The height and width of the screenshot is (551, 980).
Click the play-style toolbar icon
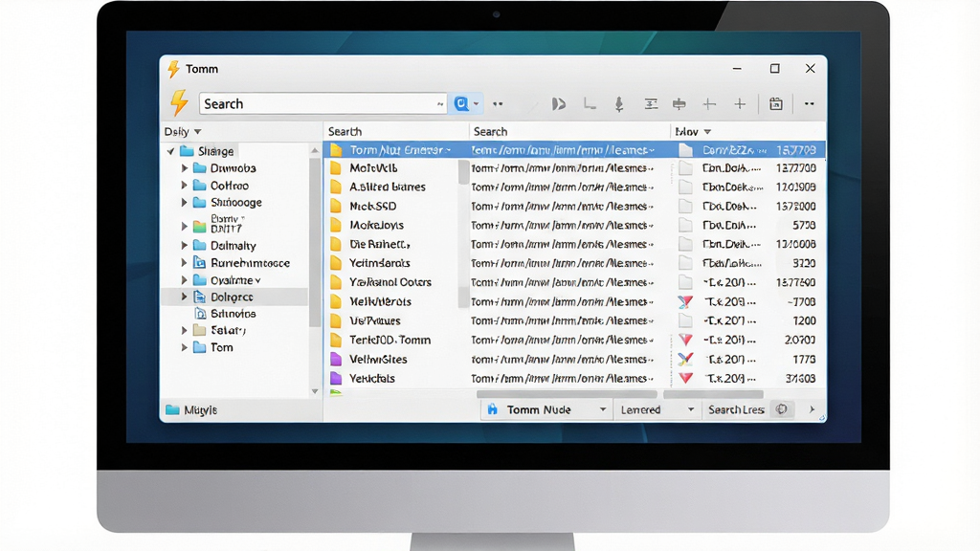[x=558, y=103]
